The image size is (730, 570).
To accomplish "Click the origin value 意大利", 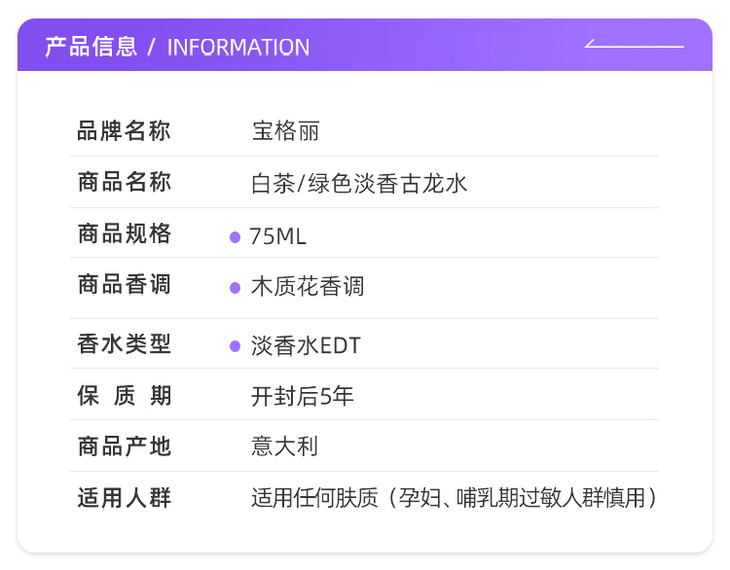I will [x=285, y=446].
